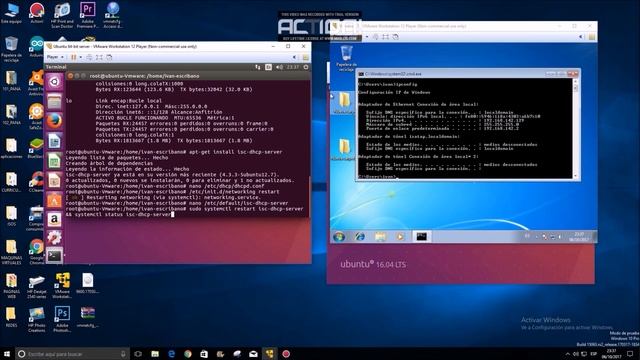Select second folder on Windows 7 VM desktop
Image resolution: width=640 pixels, height=360 pixels.
tap(344, 149)
